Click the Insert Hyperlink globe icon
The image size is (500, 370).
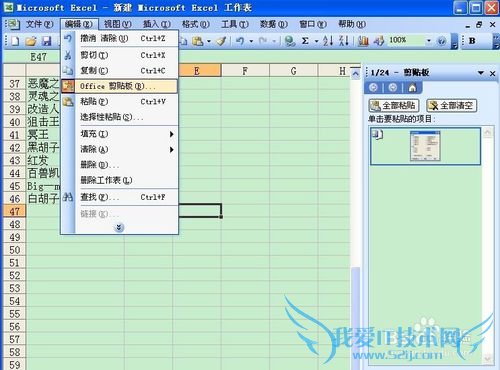coord(290,41)
